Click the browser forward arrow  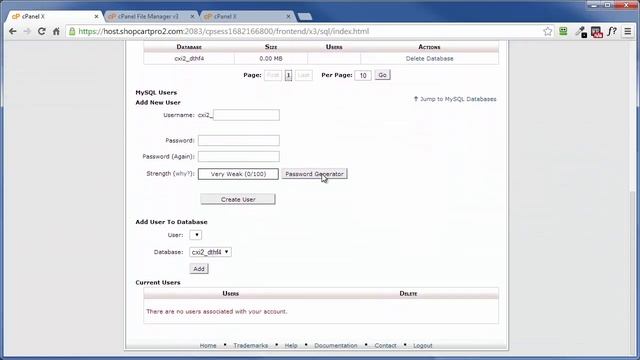27,31
